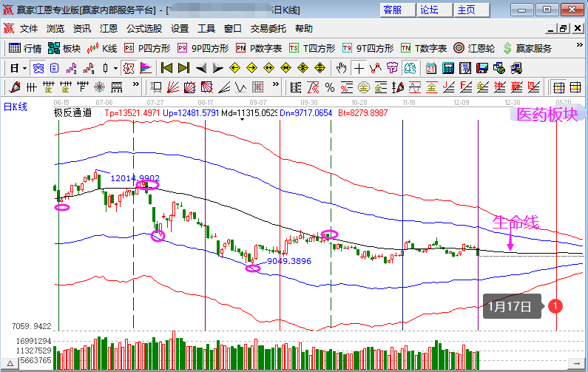Click the 客服 button

pos(397,10)
